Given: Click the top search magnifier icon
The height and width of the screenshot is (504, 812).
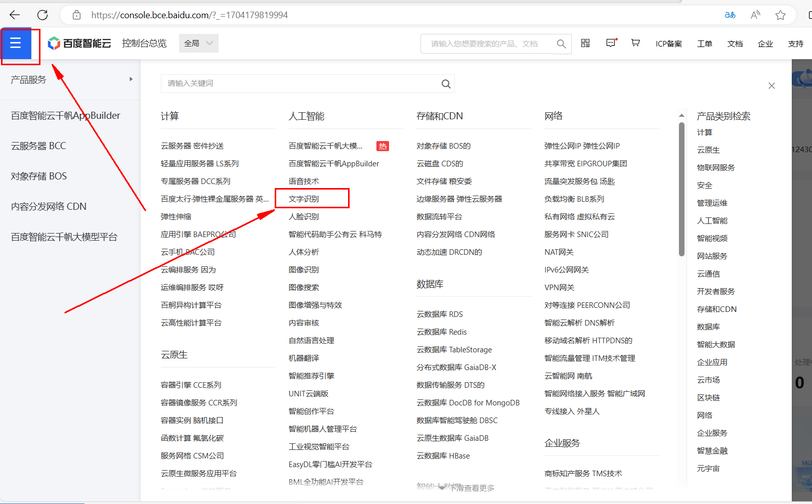Looking at the screenshot, I should tap(561, 44).
